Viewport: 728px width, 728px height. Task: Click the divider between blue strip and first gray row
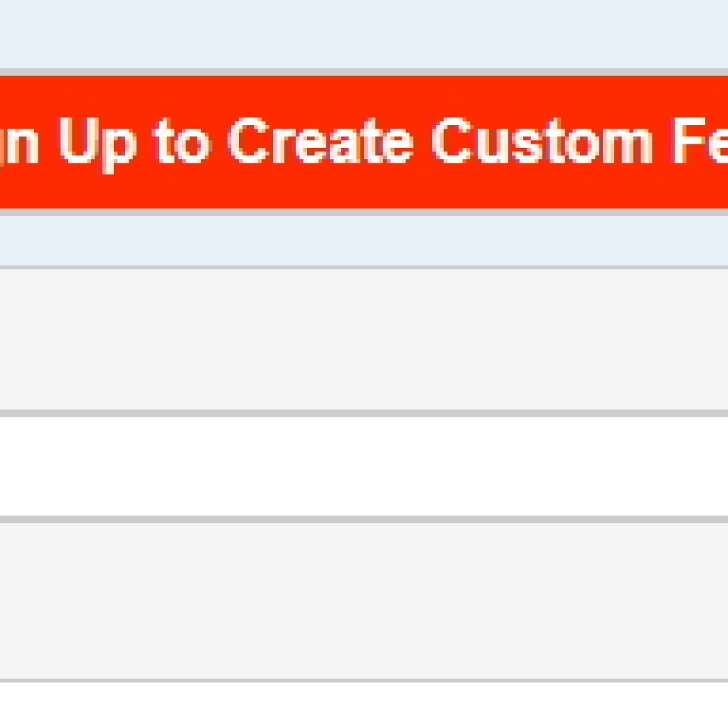pyautogui.click(x=364, y=267)
